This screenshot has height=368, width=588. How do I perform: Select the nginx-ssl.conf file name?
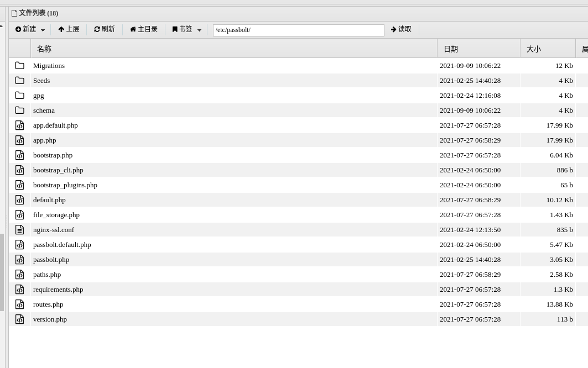[x=54, y=230]
